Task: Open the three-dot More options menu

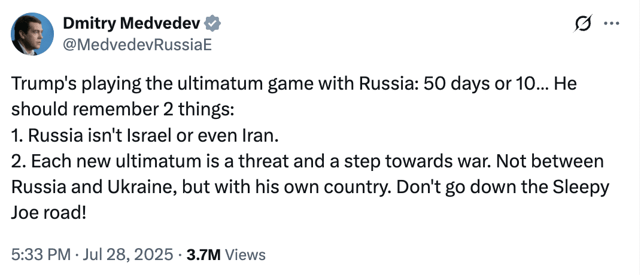Action: (612, 25)
